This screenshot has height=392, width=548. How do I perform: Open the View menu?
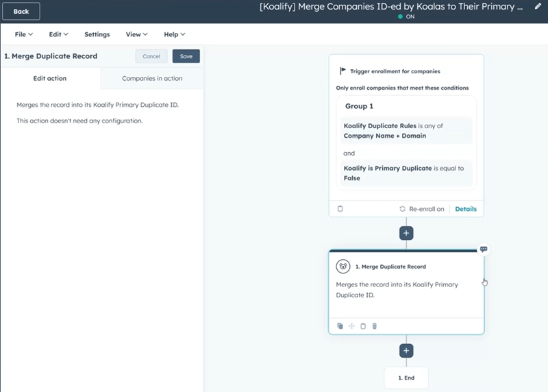click(x=136, y=34)
